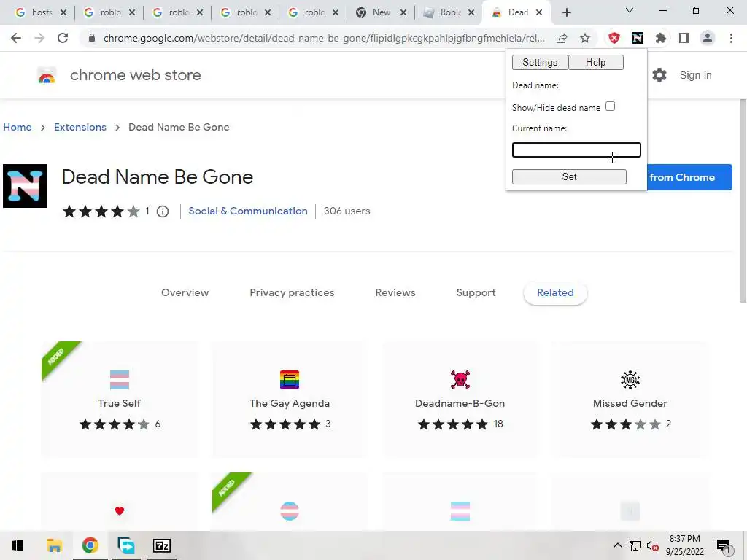Image resolution: width=747 pixels, height=560 pixels.
Task: Open the Missed Gender extension card
Action: point(630,399)
